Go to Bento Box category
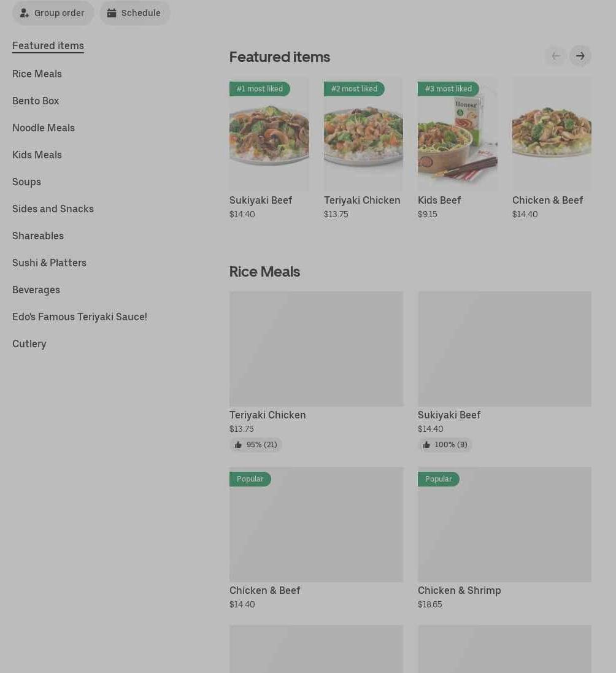616x673 pixels. click(36, 101)
